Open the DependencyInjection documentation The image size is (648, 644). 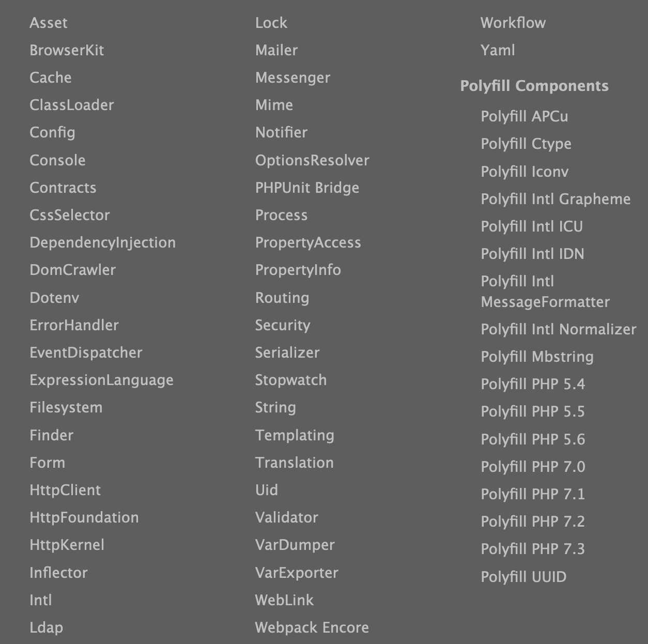click(102, 242)
